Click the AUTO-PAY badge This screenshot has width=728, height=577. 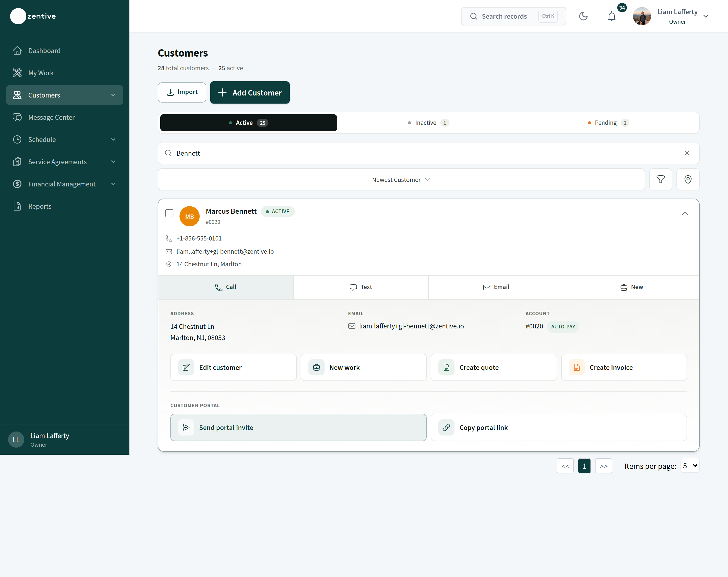(563, 327)
